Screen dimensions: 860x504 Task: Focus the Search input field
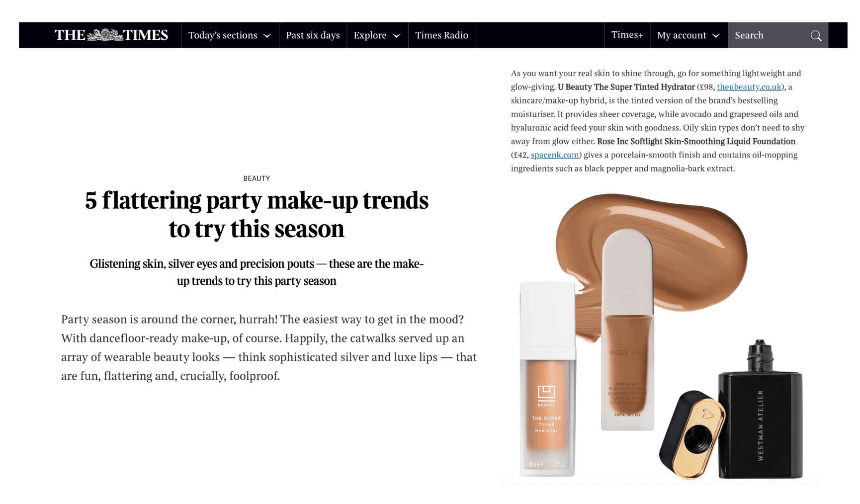tap(769, 35)
